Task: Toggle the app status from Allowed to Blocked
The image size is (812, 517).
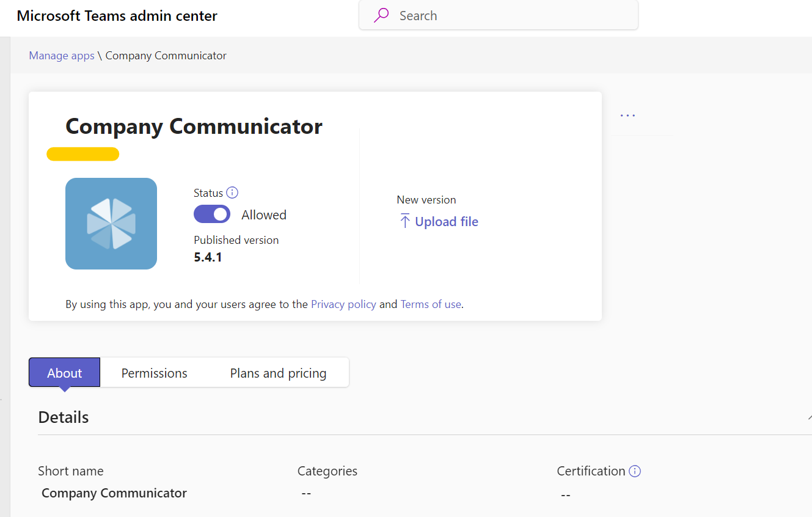Action: click(212, 215)
